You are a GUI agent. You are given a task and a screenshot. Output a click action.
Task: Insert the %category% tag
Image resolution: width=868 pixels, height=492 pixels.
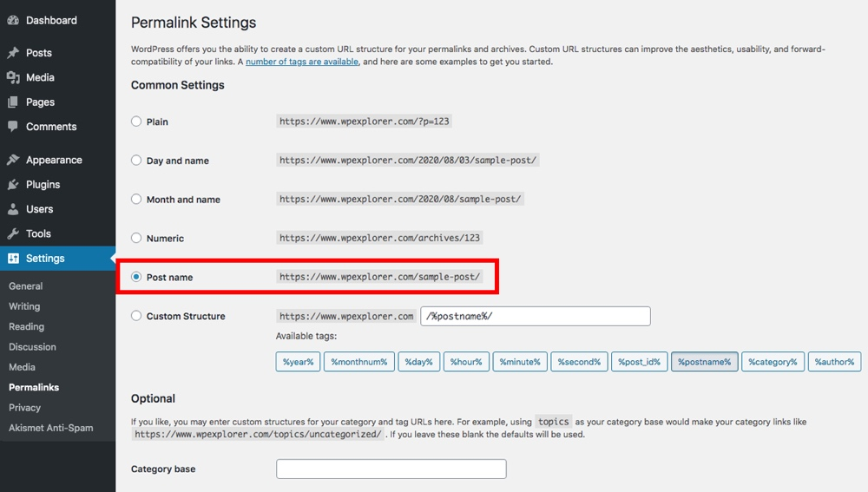tap(773, 362)
